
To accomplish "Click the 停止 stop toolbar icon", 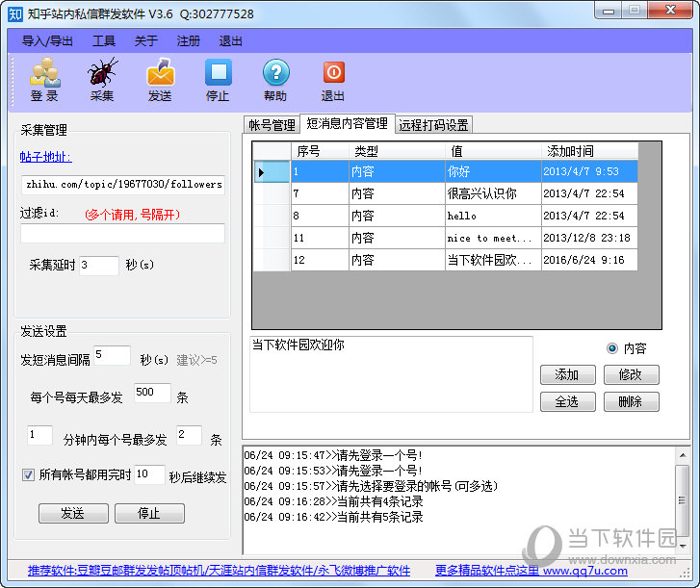I will [x=218, y=80].
